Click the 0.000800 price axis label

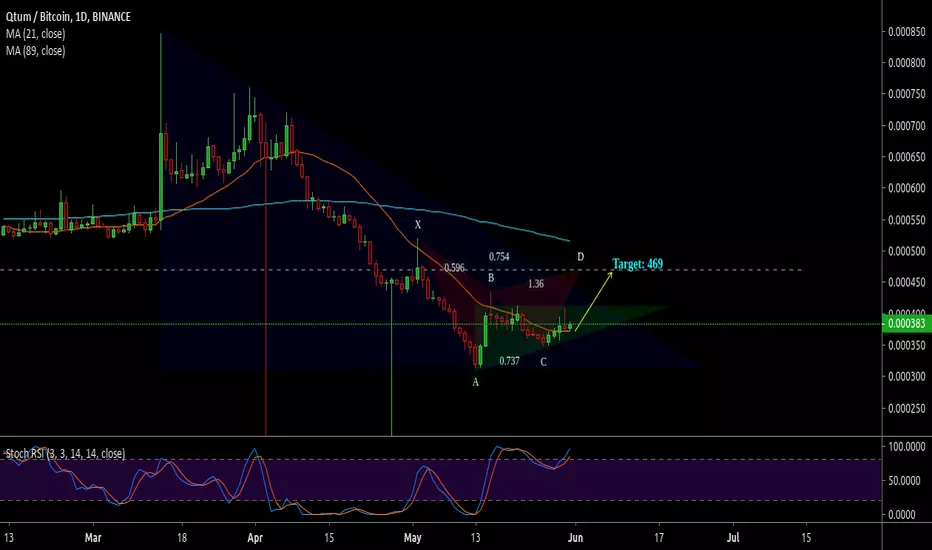[x=907, y=62]
